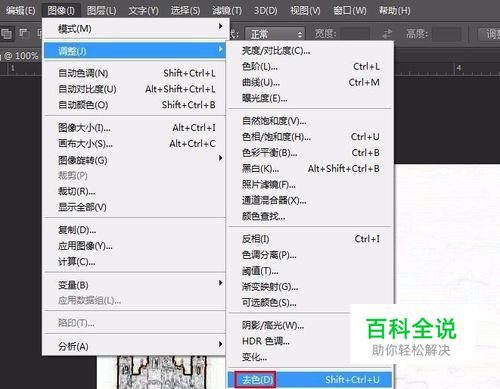Open 色相/饱和度(H) adjustment

310,137
